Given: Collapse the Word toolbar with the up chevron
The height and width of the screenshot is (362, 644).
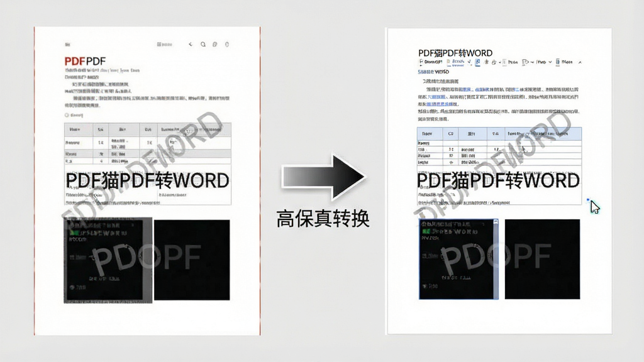Looking at the screenshot, I should click(580, 62).
